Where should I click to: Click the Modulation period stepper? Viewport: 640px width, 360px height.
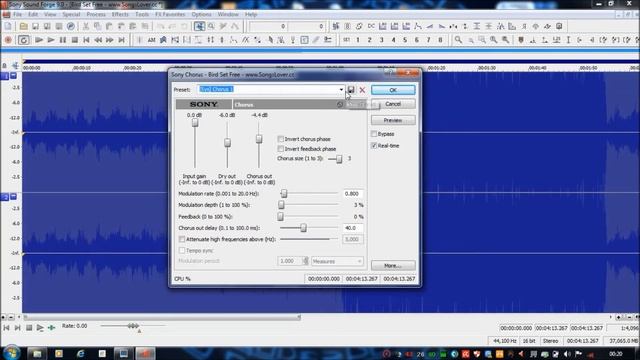pyautogui.click(x=305, y=261)
